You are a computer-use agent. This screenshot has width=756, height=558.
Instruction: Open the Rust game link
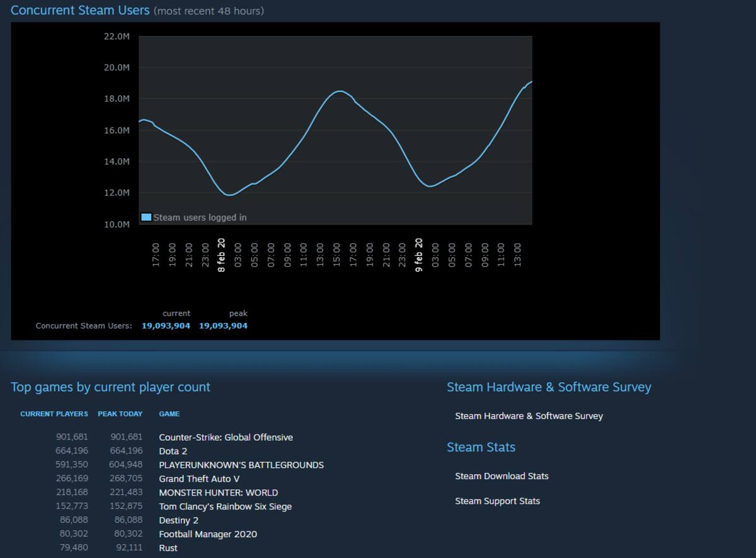(168, 548)
